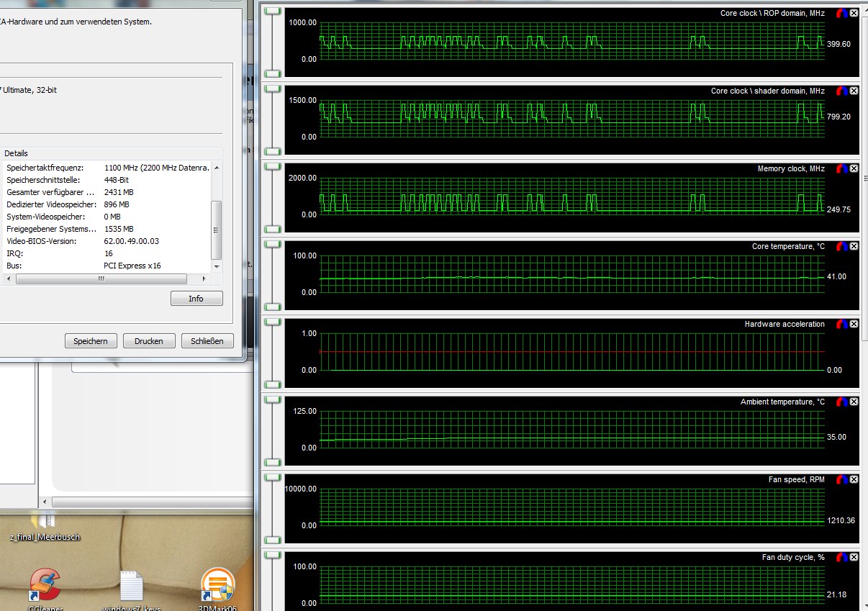Screen dimensions: 868x611
Task: Remove the Memory clock graph
Action: [x=854, y=168]
